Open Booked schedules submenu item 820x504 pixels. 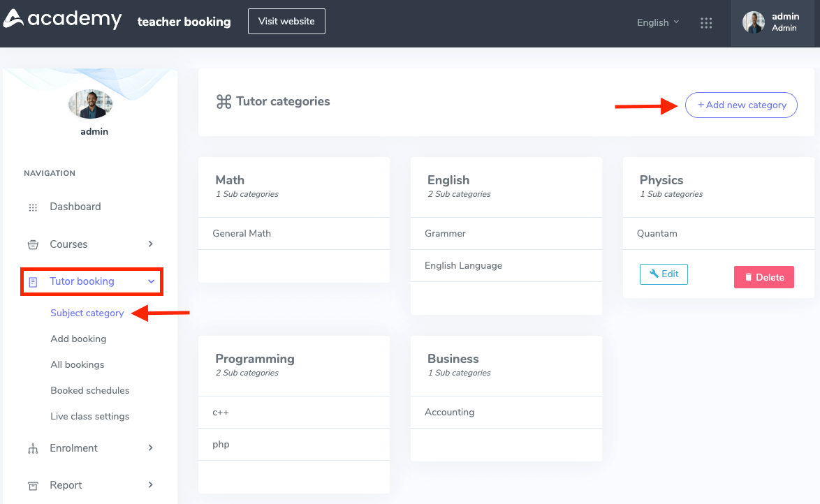pyautogui.click(x=90, y=390)
